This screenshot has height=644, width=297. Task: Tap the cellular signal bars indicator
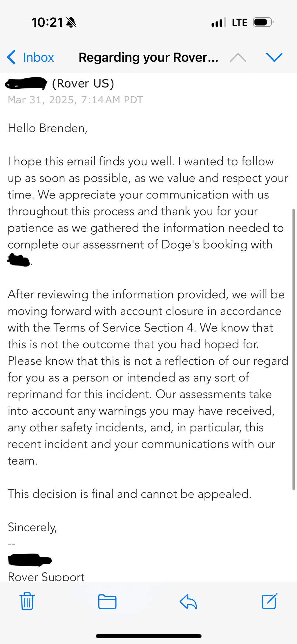tap(218, 22)
